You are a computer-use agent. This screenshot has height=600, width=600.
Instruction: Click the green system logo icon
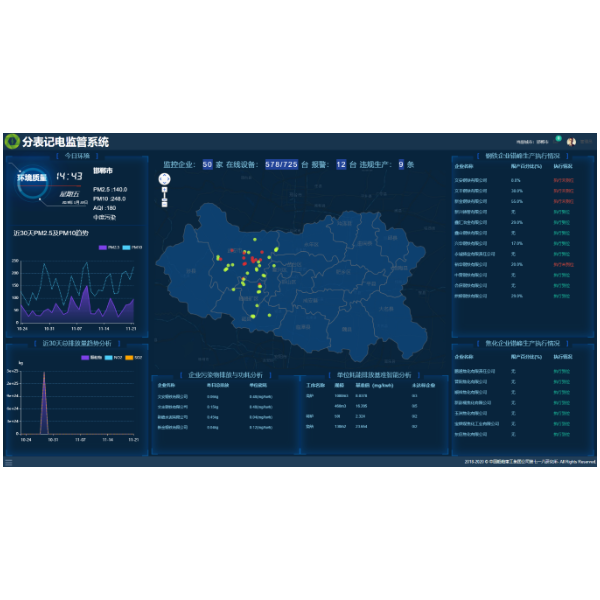click(12, 142)
